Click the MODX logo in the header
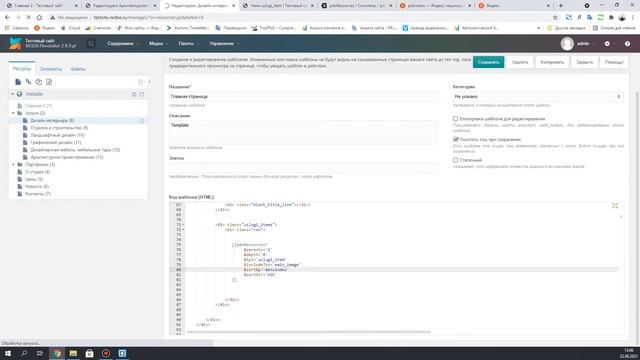Image resolution: width=640 pixels, height=360 pixels. point(15,43)
